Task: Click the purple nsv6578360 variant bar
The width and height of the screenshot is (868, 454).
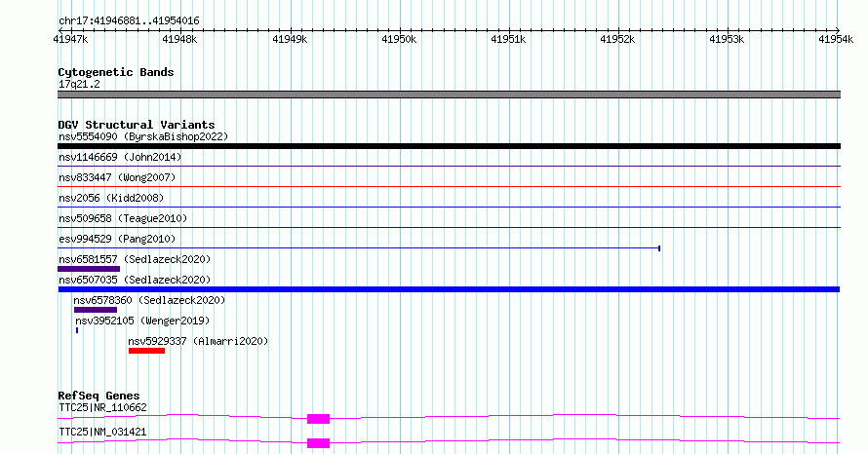Action: (x=96, y=310)
